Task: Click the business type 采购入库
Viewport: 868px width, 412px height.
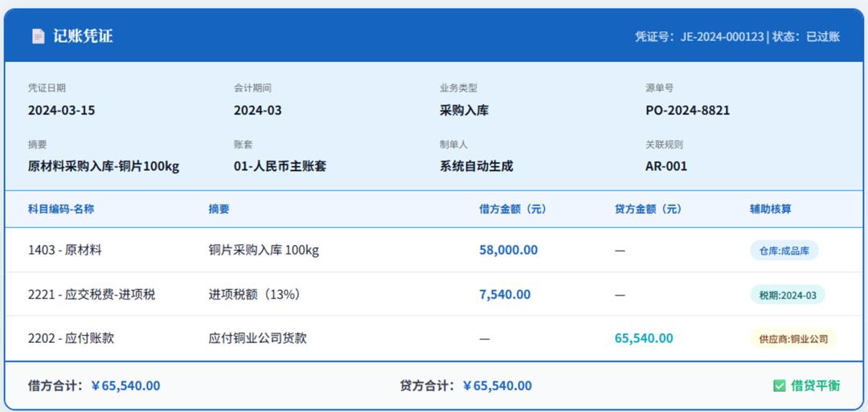Action: point(464,111)
